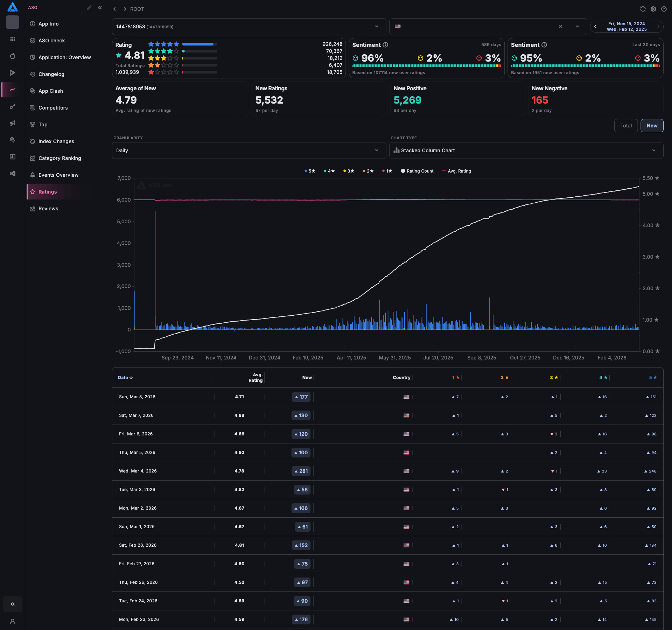
Task: Switch chart view to New
Action: click(652, 126)
